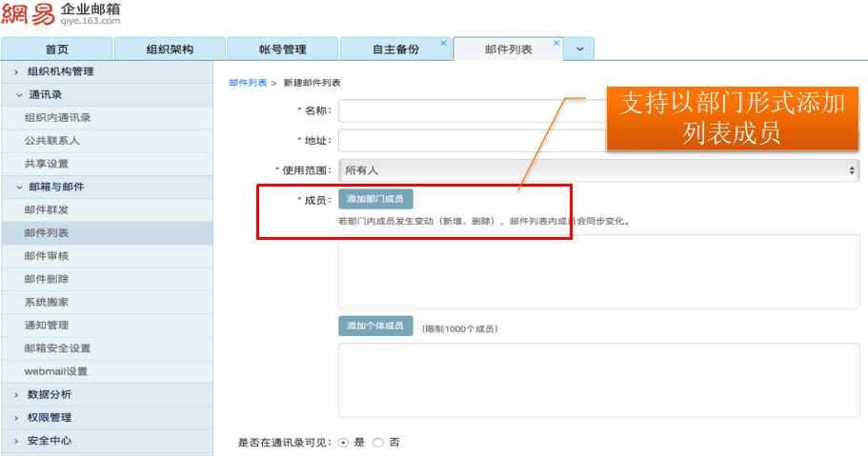Viewport: 868px width, 456px height.
Task: Click the 邮件列表 breadcrumb link
Action: click(248, 83)
